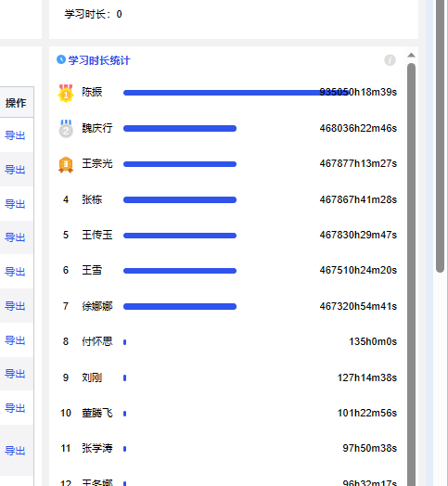Select 魏庆行's blue progress bar
Viewport: 448px width, 486px height.
click(180, 129)
